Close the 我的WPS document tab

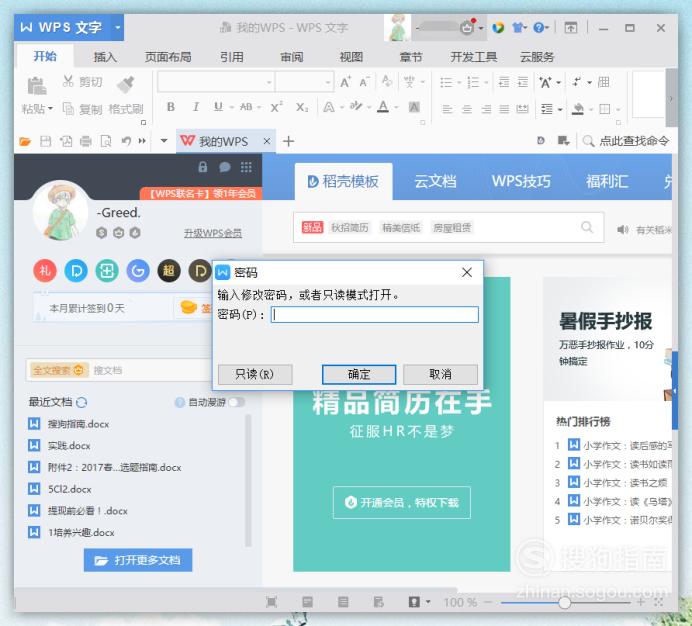point(267,141)
